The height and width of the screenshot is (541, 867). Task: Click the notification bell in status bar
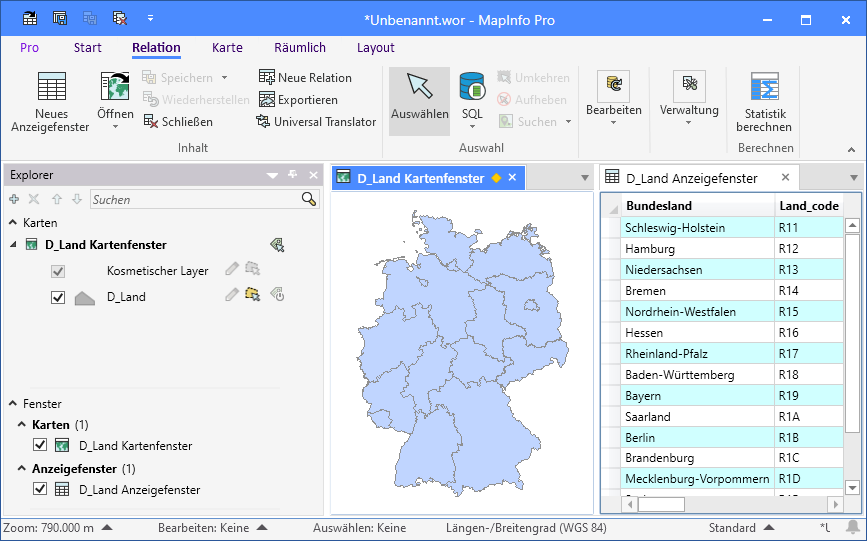coord(853,527)
